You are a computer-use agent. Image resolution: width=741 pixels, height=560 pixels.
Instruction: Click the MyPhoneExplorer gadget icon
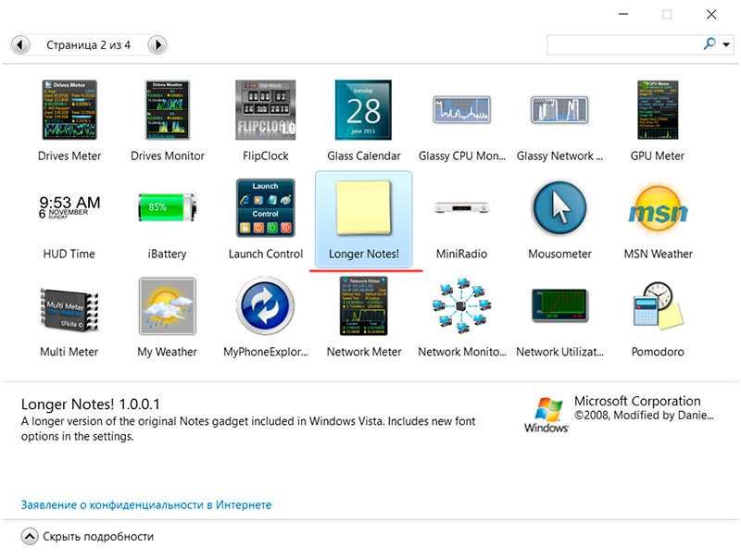(x=266, y=306)
